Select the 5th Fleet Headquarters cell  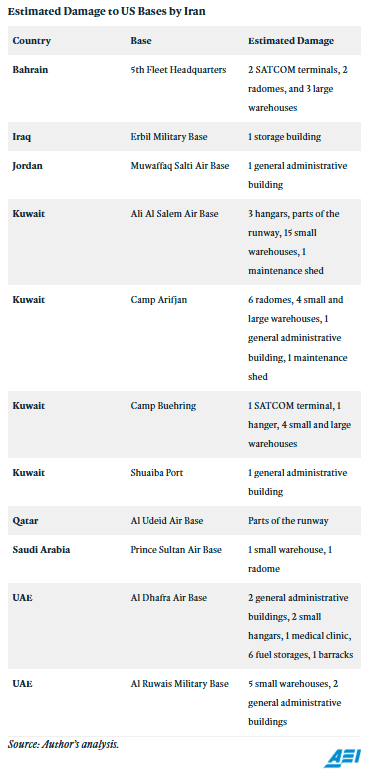point(178,69)
